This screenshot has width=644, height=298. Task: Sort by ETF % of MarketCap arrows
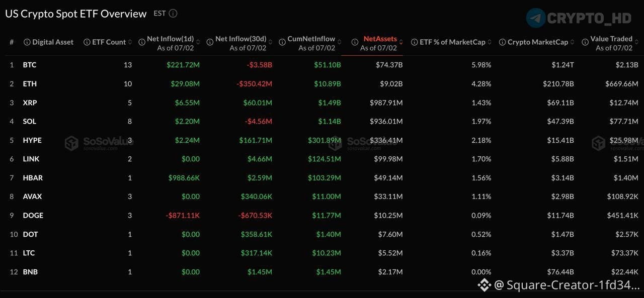coord(490,42)
